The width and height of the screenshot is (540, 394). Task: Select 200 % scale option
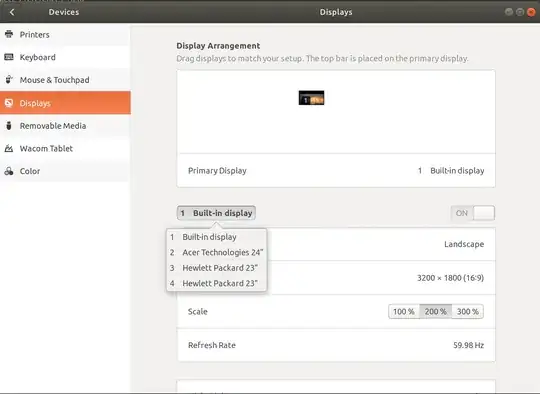pos(435,311)
